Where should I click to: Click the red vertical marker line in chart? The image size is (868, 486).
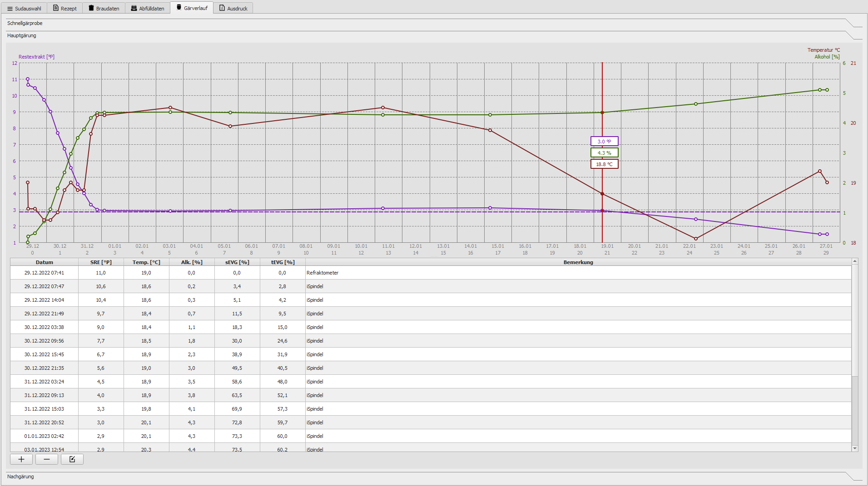[602, 91]
